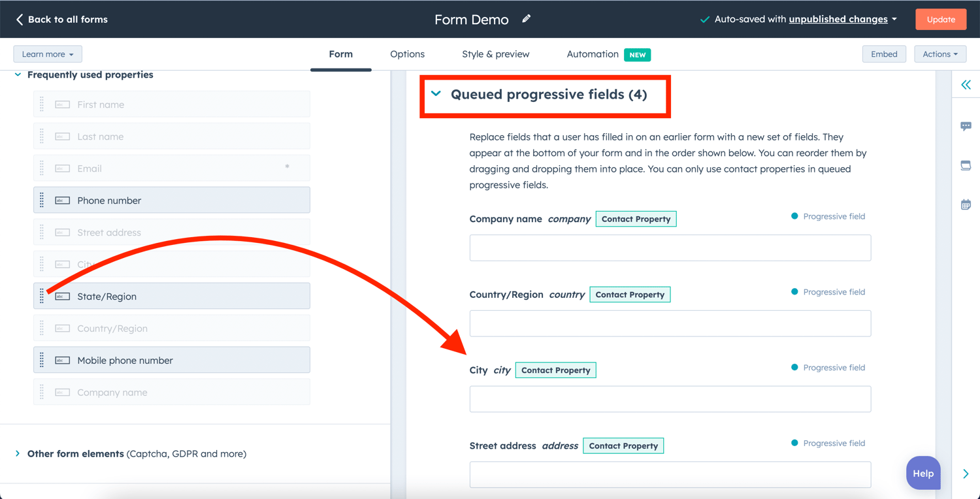Click the Back to all forms link

(x=61, y=19)
